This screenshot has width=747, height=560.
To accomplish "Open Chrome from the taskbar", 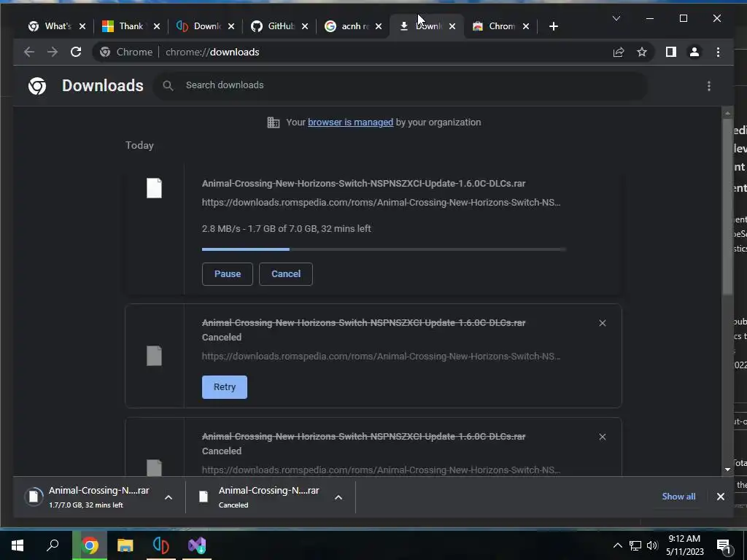I will (x=90, y=545).
